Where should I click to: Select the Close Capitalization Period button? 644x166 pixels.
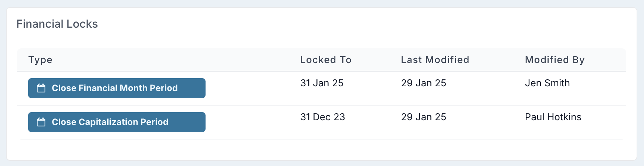point(117,122)
